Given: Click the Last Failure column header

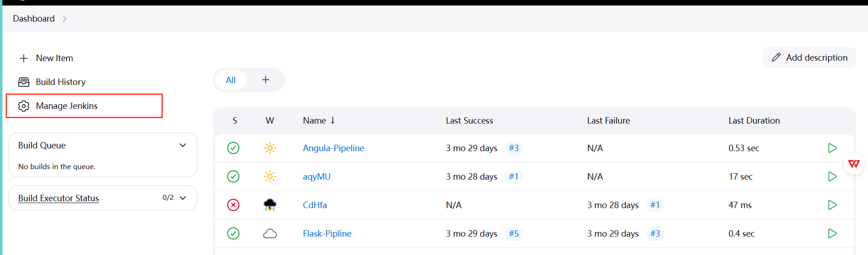Looking at the screenshot, I should [609, 120].
